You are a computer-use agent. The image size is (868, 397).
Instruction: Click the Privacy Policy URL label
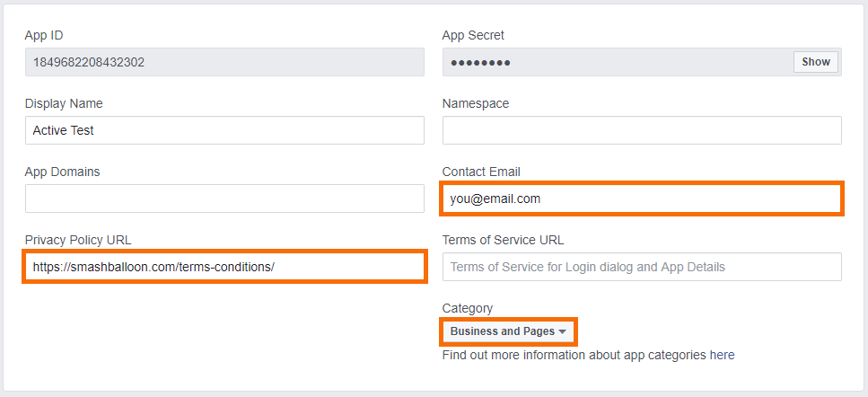tap(78, 240)
